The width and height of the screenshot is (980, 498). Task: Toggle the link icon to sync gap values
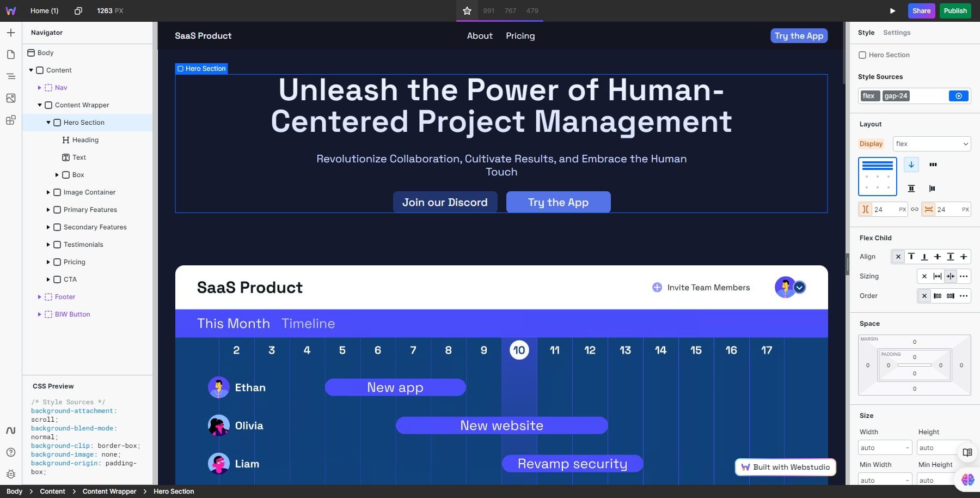915,209
